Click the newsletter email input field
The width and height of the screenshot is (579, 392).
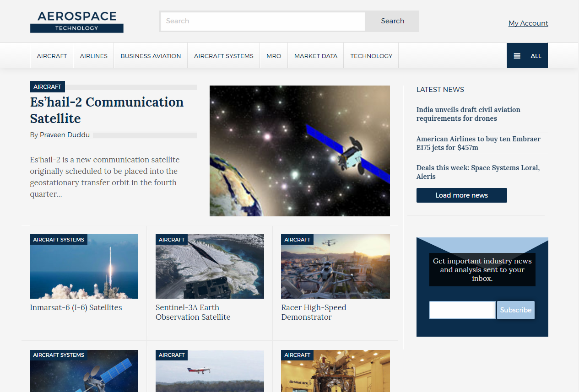point(462,310)
